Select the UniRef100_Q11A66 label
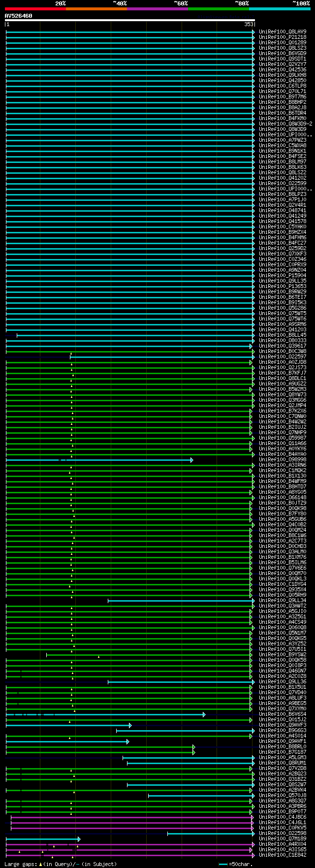Screen dimensions: 315x868 (283, 443)
